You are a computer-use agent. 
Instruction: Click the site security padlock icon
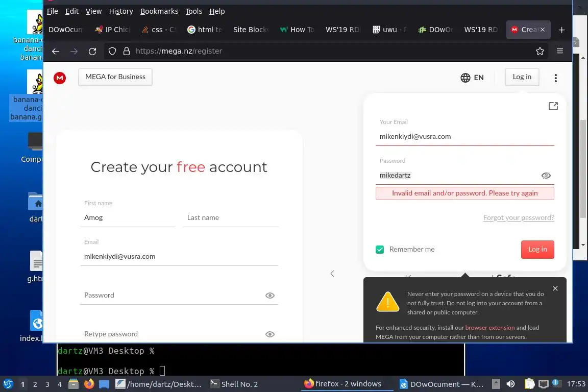(127, 51)
